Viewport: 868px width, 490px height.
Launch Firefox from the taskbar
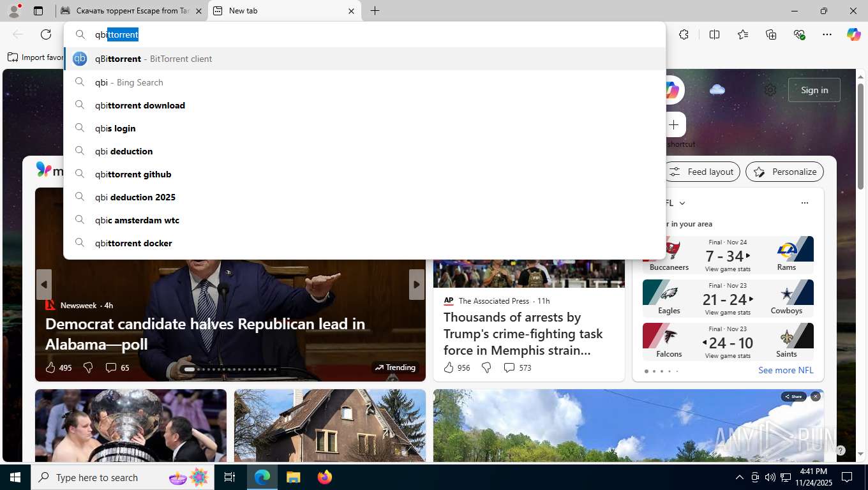click(324, 477)
